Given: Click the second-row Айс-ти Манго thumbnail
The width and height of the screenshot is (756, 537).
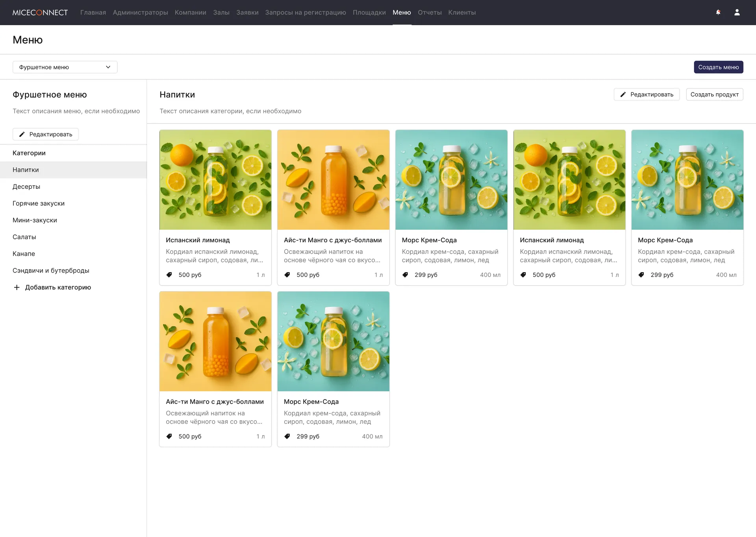Looking at the screenshot, I should (215, 341).
